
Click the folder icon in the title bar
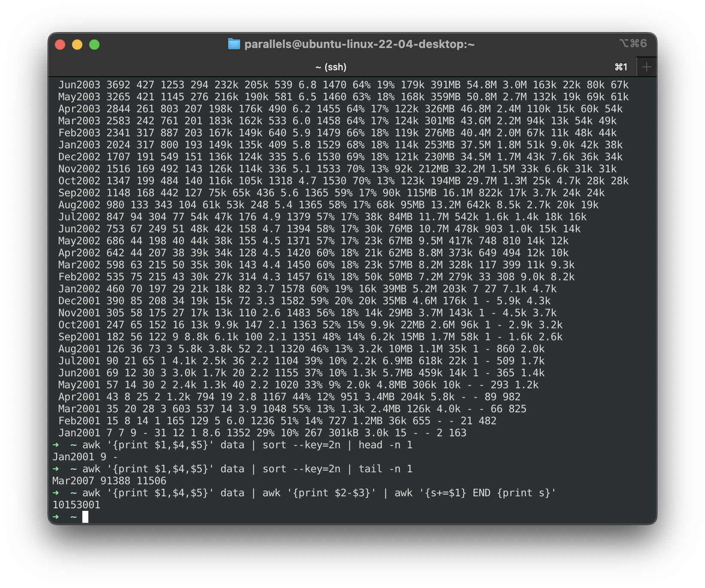click(234, 43)
